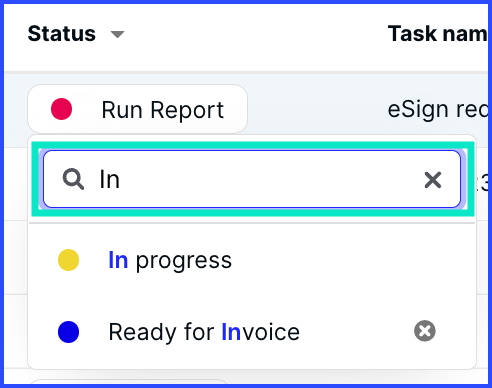Click the red dot in the Run Report pill
This screenshot has height=388, width=492.
[61, 109]
